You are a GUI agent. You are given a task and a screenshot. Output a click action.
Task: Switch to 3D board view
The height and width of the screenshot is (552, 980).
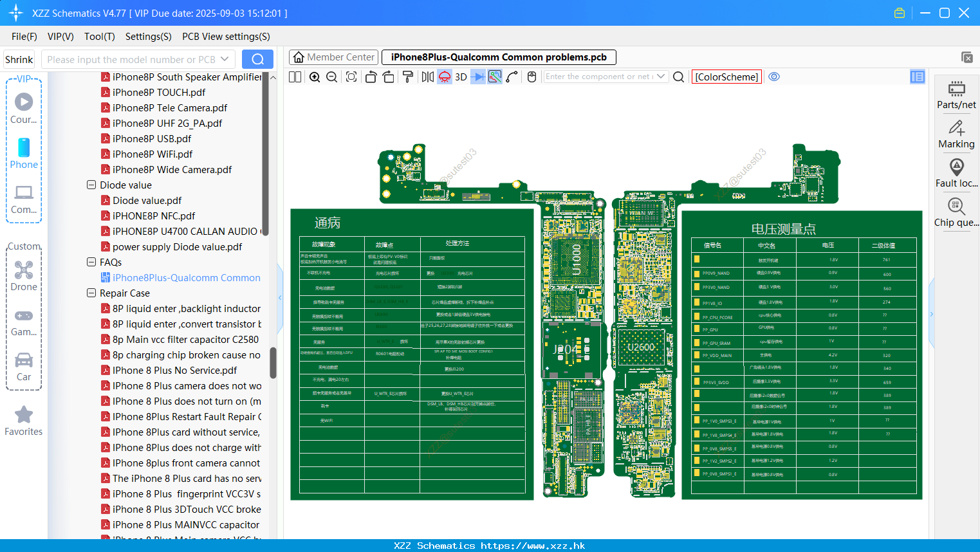point(461,77)
